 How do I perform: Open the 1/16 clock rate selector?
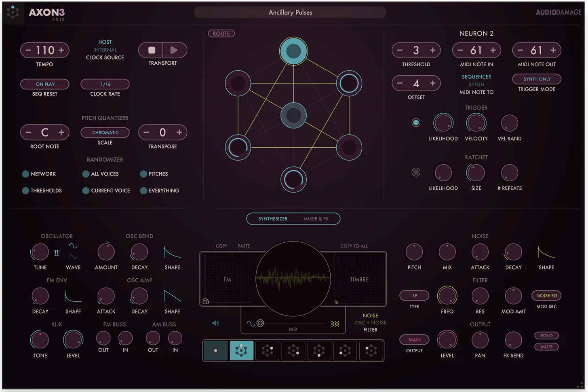click(105, 84)
